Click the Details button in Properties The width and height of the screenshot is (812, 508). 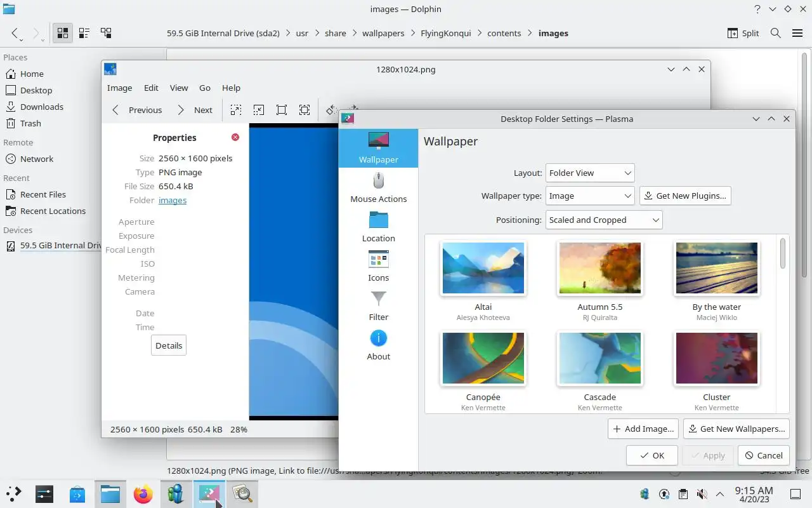169,345
